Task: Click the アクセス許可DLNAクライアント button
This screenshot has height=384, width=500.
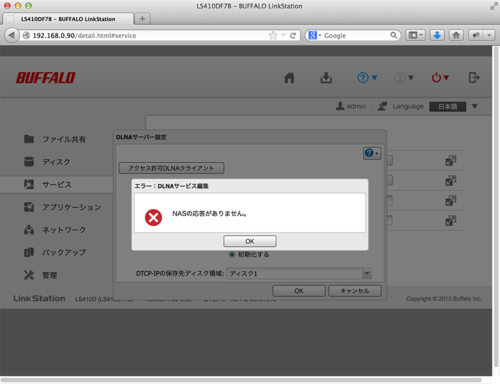Action: (x=171, y=168)
